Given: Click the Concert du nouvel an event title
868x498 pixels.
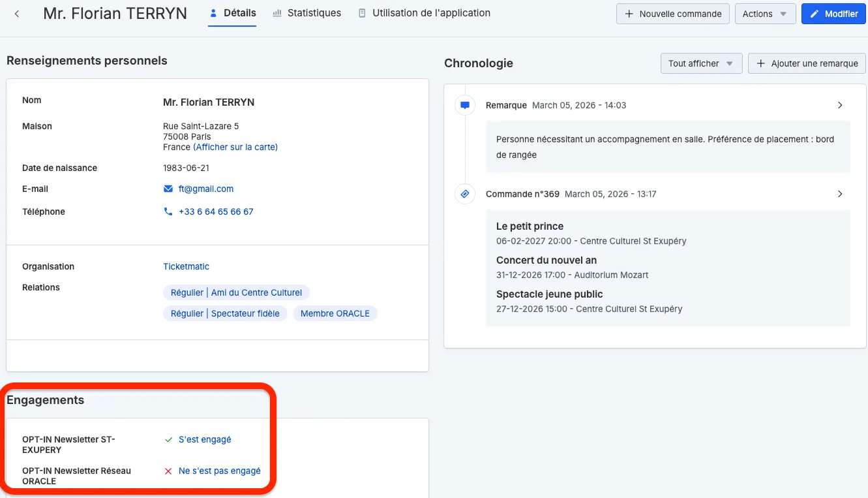Looking at the screenshot, I should coord(546,260).
